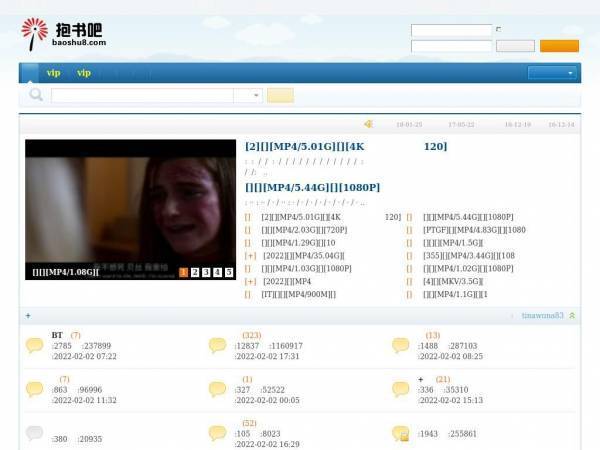
Task: Click the magnifier search icon
Action: pyautogui.click(x=36, y=95)
